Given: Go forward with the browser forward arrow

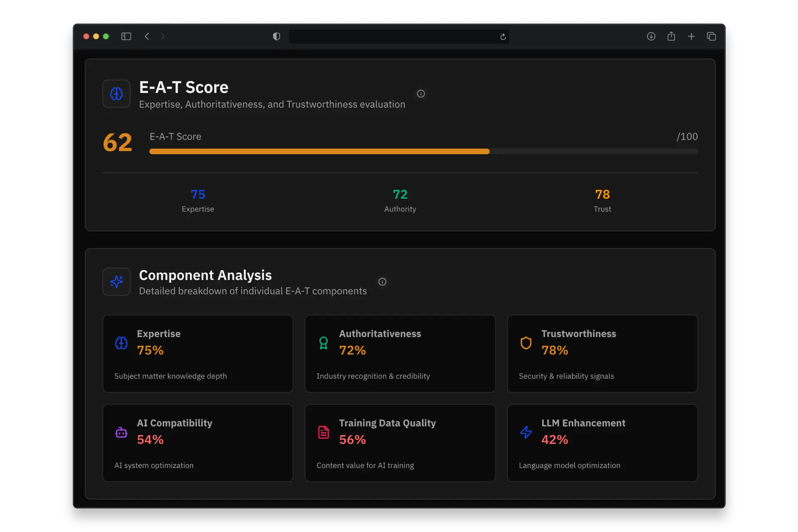Looking at the screenshot, I should [x=163, y=37].
